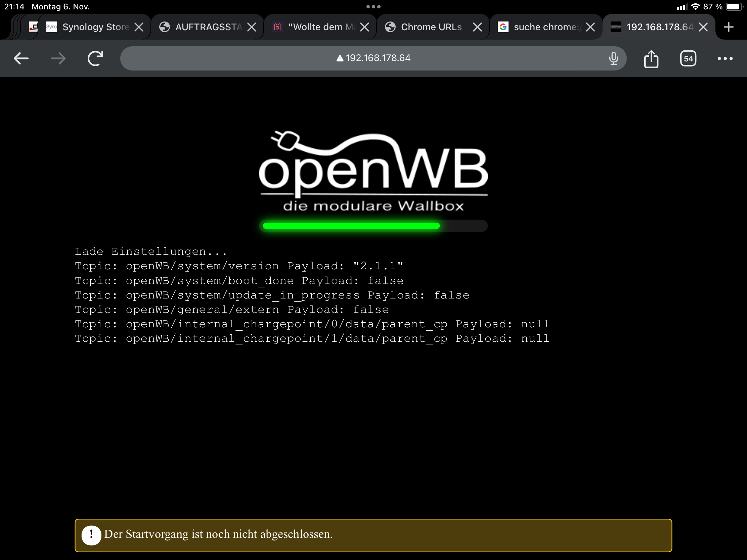Tap the Startvorgang warning banner
Viewport: 747px width, 560px height.
(x=373, y=535)
